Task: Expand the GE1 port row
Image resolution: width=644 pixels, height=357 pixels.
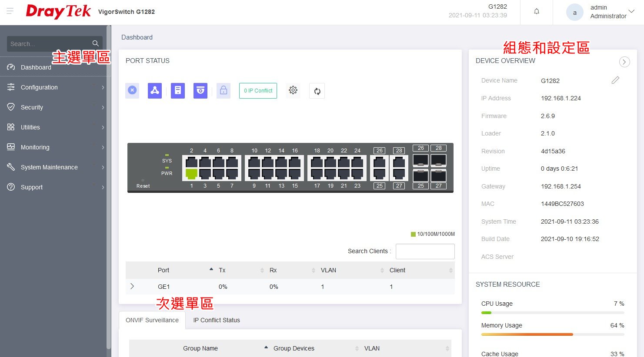Action: click(132, 286)
